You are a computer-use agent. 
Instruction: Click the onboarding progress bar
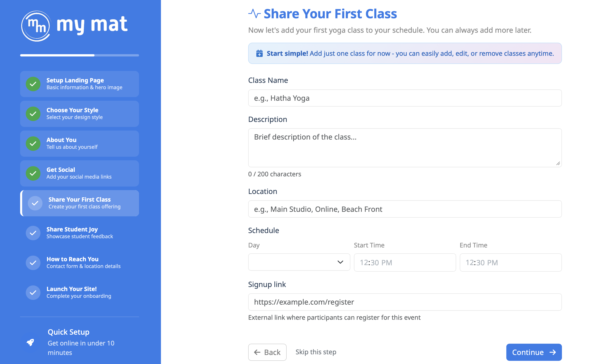(x=80, y=55)
